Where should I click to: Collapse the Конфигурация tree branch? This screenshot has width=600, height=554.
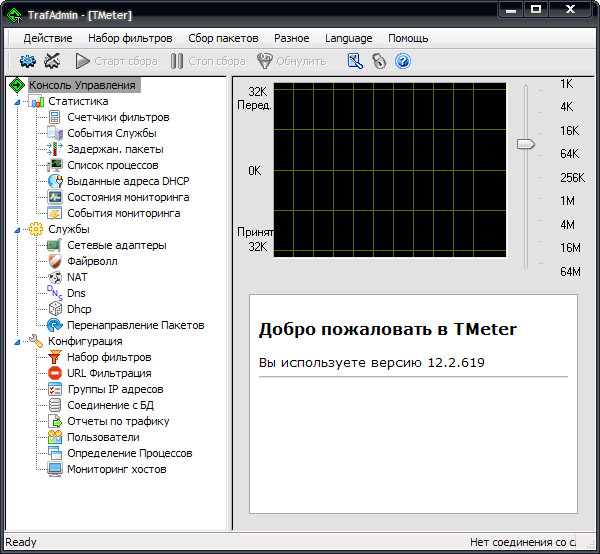(22, 341)
